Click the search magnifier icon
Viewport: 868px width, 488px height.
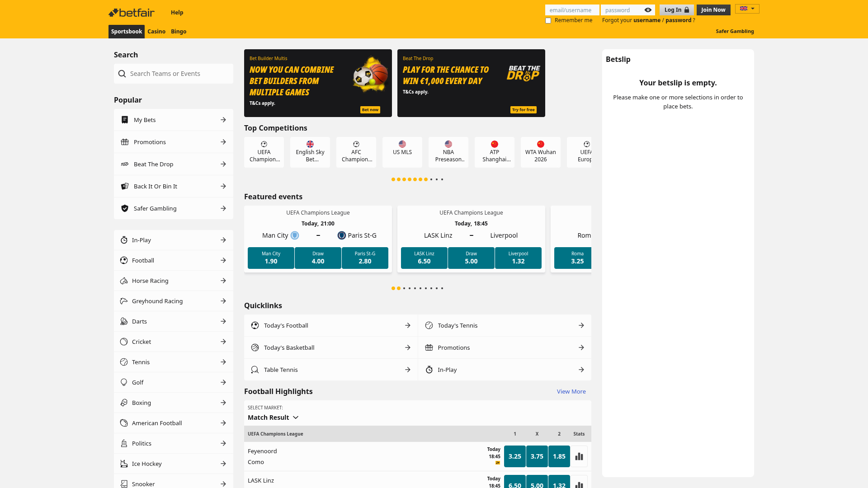pyautogui.click(x=122, y=74)
